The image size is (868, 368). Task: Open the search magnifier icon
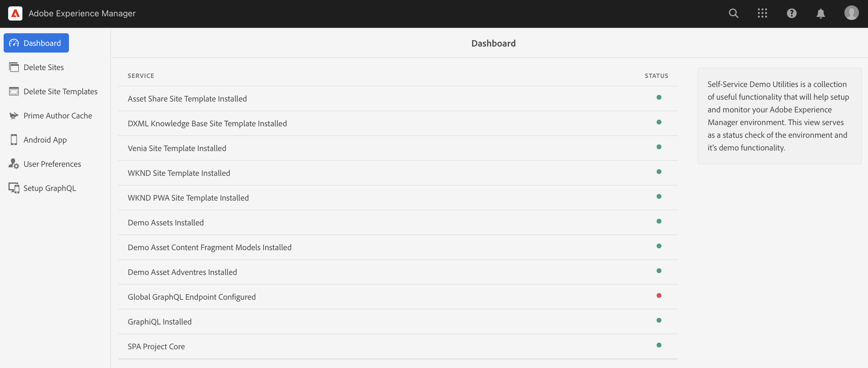pyautogui.click(x=733, y=14)
